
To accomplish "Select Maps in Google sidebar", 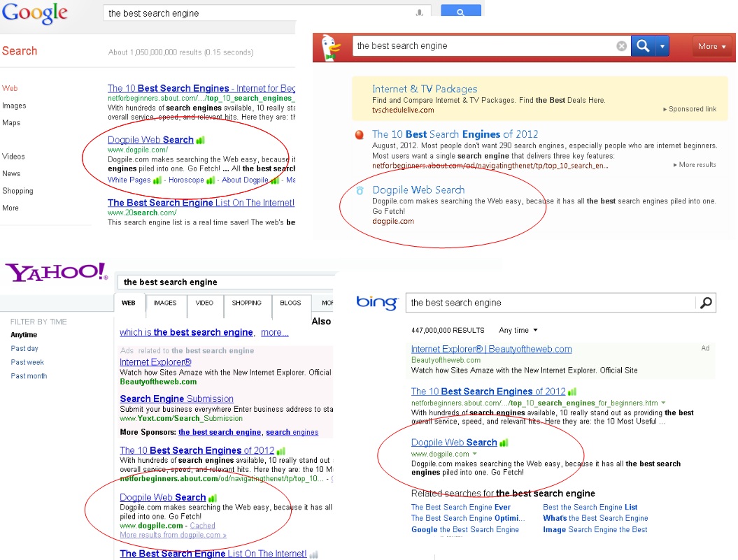I will coord(11,123).
